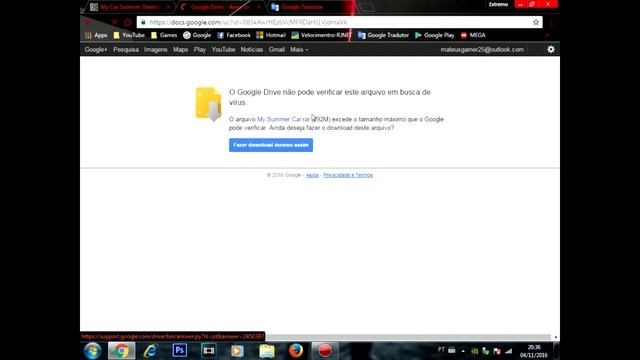Open the Velocimentro-RJNET bookmark
Viewport: 640px width, 360px height.
(x=322, y=35)
